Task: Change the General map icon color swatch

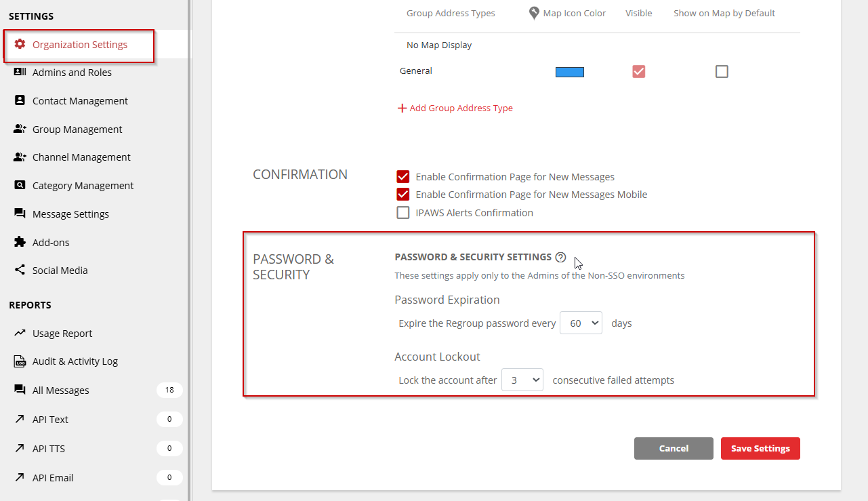Action: coord(569,72)
